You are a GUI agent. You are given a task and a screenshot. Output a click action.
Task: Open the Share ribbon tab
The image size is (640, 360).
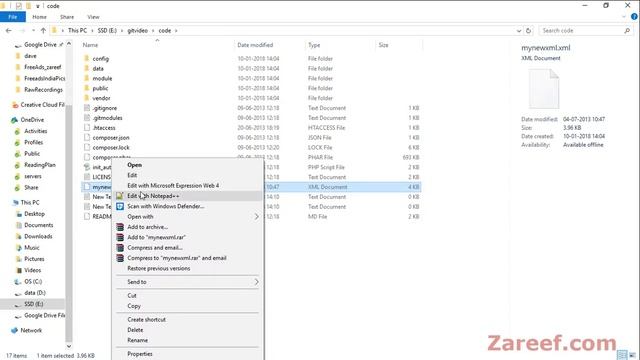pyautogui.click(x=67, y=17)
